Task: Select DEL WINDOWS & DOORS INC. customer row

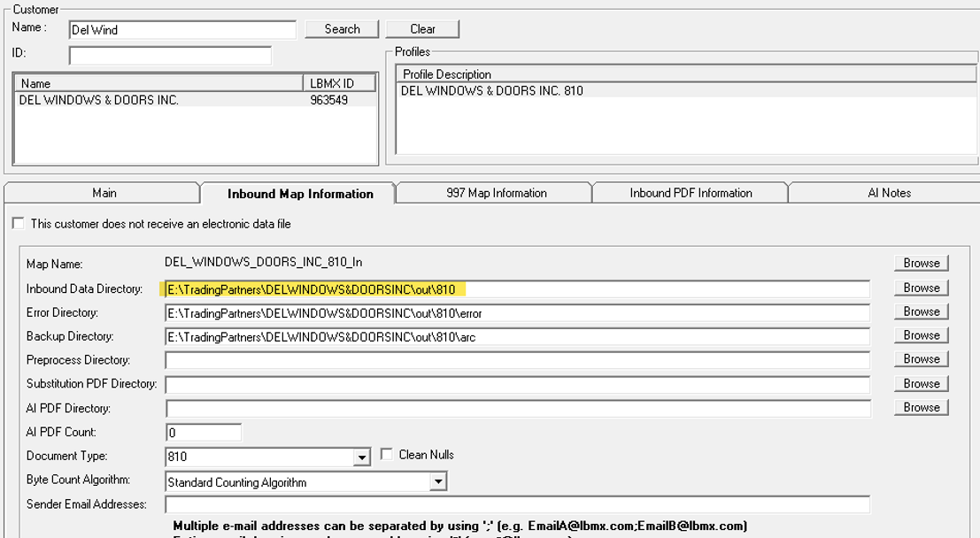Action: [196, 100]
